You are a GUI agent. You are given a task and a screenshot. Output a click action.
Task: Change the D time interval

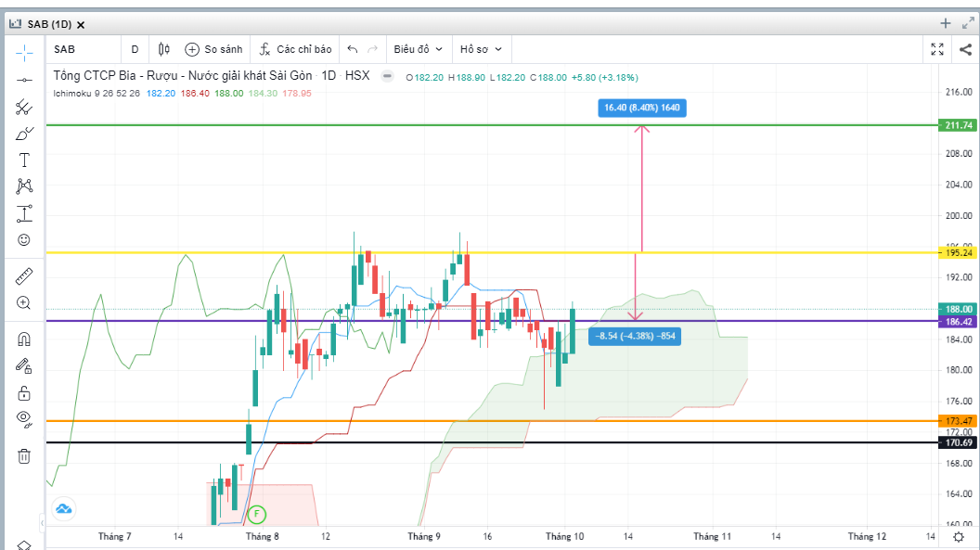(135, 49)
